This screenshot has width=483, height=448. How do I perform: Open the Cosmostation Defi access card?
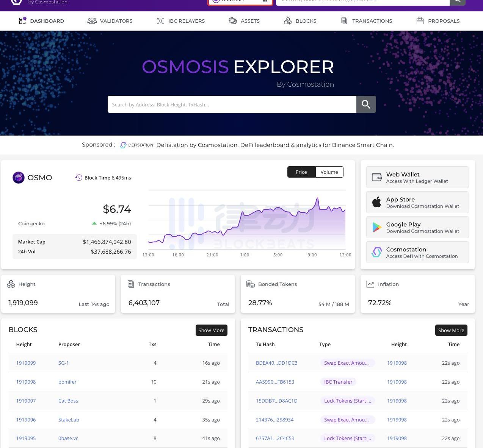coord(417,252)
